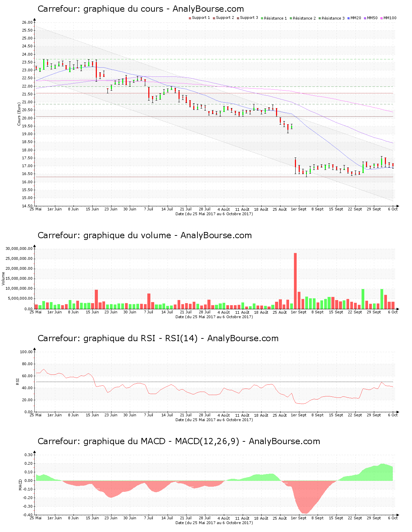Click the '22 Sept' date label on the MACD chart
The image size is (412, 532).
[355, 518]
